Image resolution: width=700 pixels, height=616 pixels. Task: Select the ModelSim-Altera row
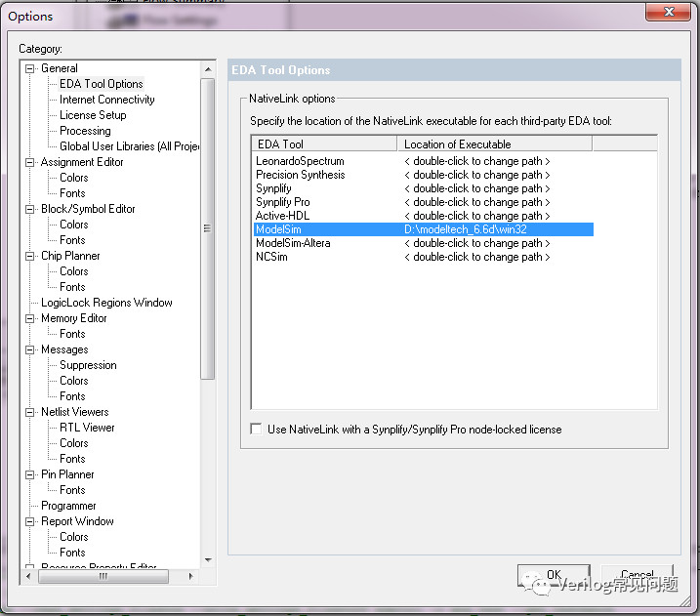point(424,243)
